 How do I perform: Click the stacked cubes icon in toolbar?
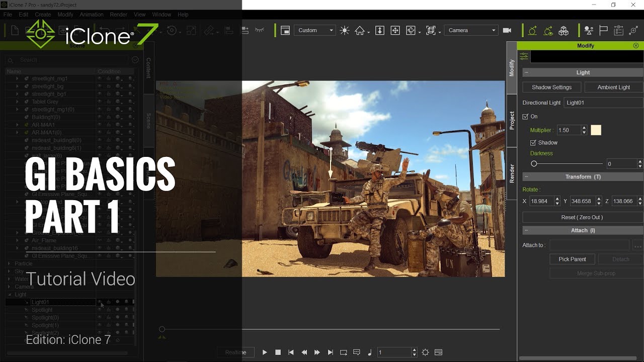click(x=563, y=31)
